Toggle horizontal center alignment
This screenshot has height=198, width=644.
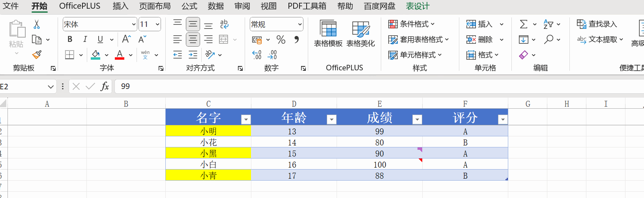pos(193,40)
